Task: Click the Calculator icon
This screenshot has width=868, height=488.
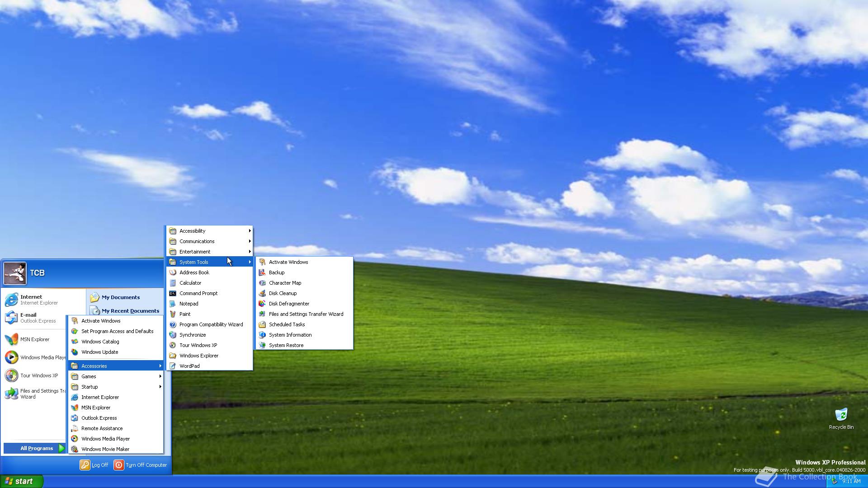Action: (x=172, y=283)
